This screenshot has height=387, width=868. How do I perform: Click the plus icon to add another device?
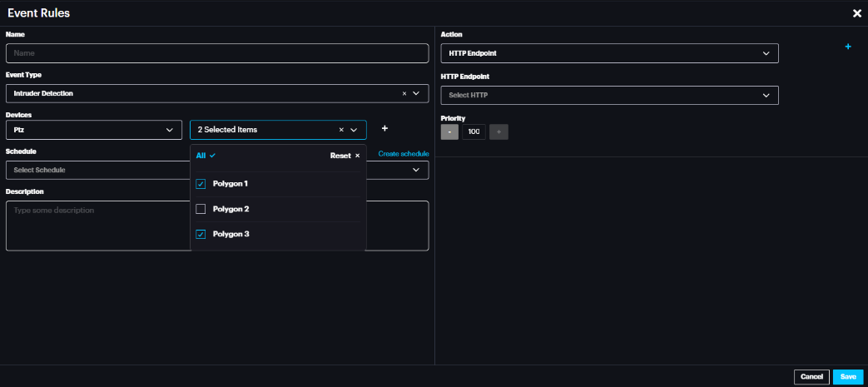pyautogui.click(x=384, y=129)
